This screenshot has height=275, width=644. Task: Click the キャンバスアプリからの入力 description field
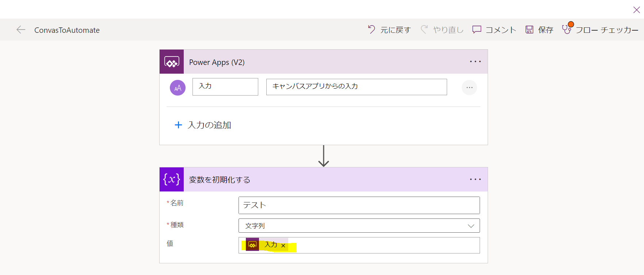click(357, 87)
